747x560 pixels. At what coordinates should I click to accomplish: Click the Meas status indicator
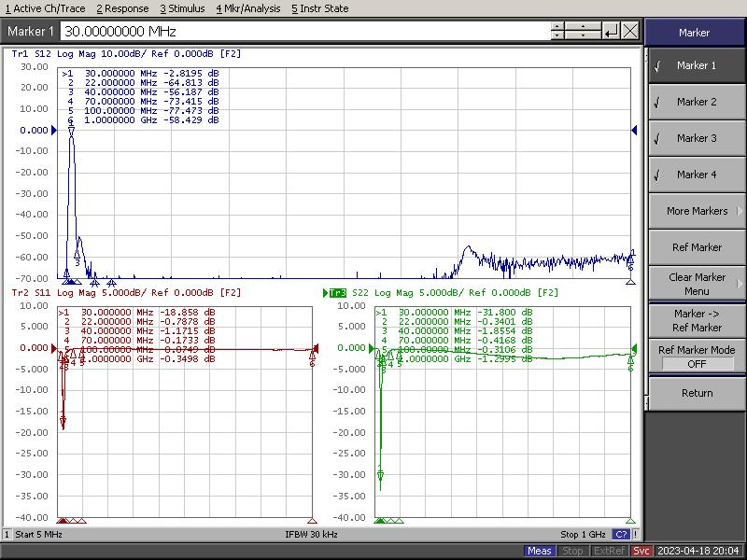(x=539, y=551)
